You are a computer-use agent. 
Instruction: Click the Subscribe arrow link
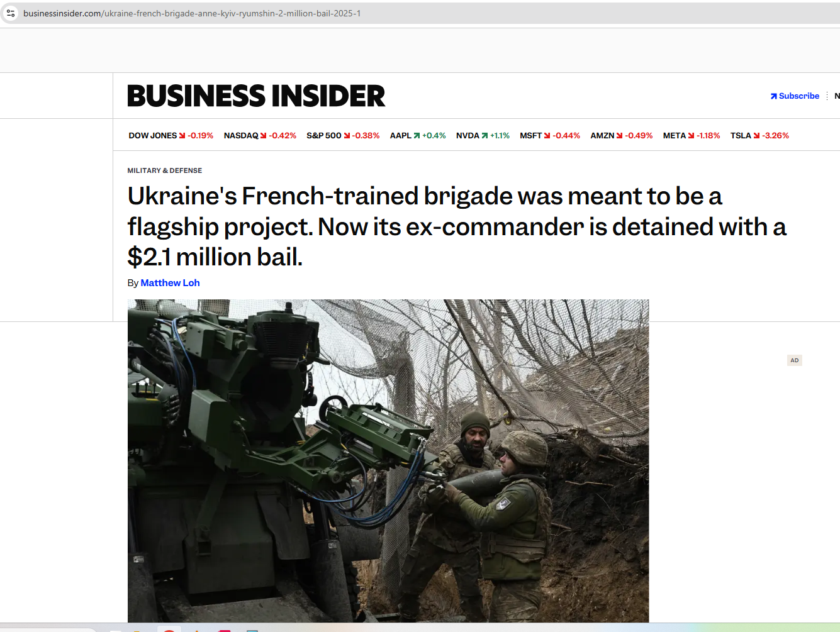click(795, 96)
